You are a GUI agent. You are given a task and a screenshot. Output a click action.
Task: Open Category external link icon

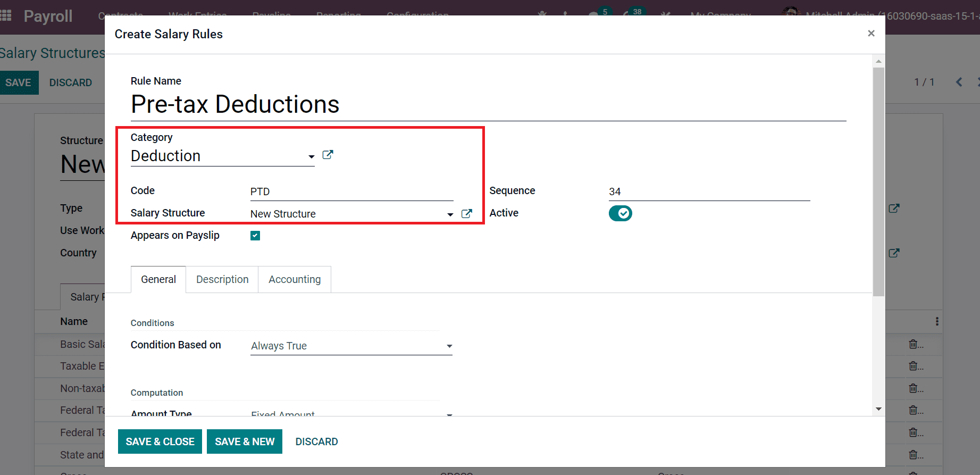coord(328,155)
